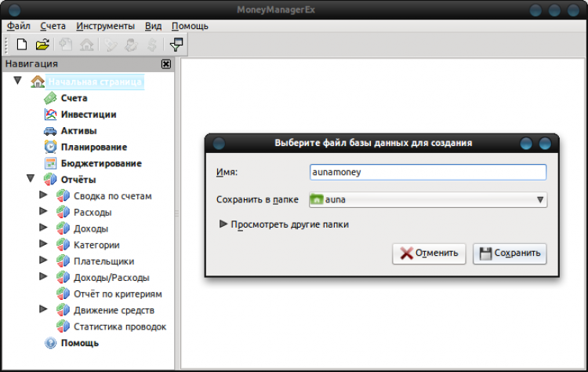Click the pie chart icon beside Отчёты

50,180
